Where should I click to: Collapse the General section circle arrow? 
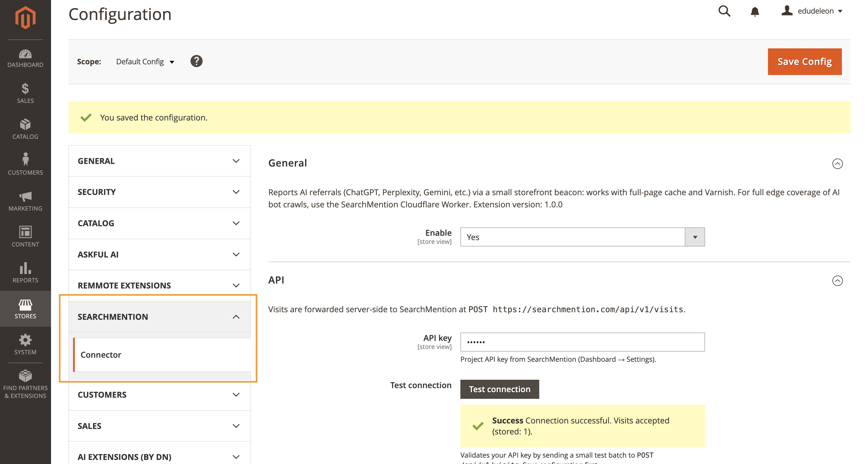pyautogui.click(x=837, y=164)
